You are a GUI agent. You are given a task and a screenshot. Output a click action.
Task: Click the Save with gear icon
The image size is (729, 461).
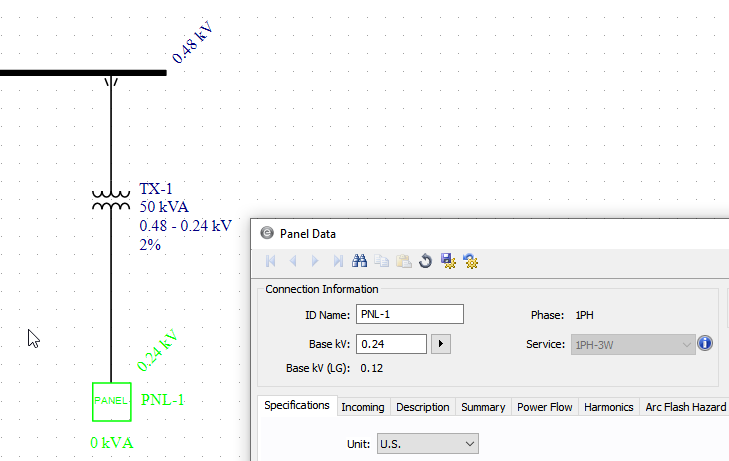coord(448,261)
